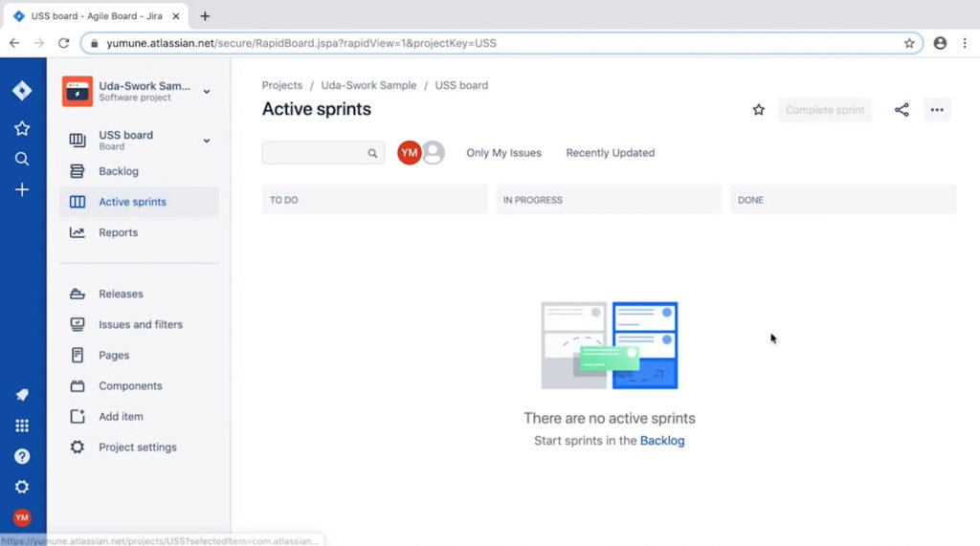
Task: Open Reports in the sidebar
Action: (x=139, y=232)
